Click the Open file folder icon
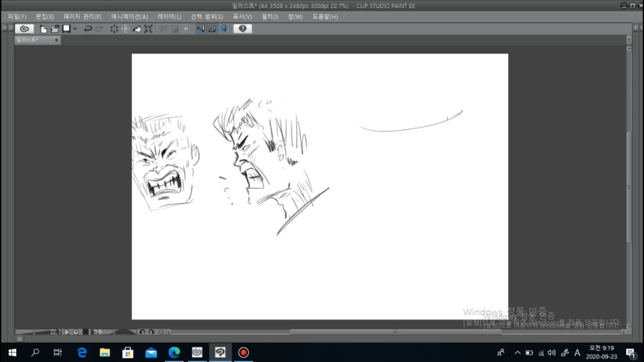644x362 pixels. 54,29
